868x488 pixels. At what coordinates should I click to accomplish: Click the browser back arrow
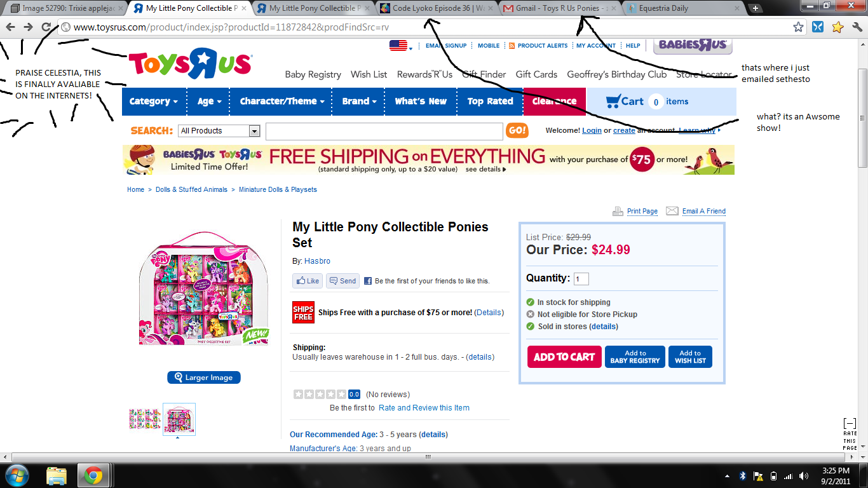pyautogui.click(x=10, y=27)
